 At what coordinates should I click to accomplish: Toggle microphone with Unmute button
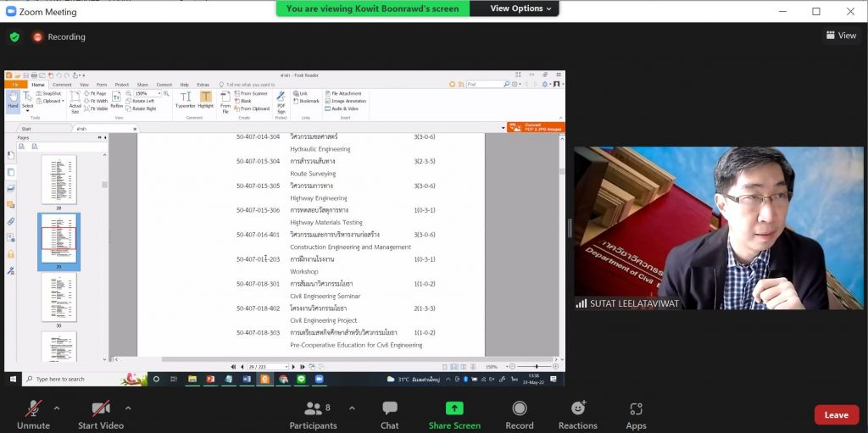point(33,408)
